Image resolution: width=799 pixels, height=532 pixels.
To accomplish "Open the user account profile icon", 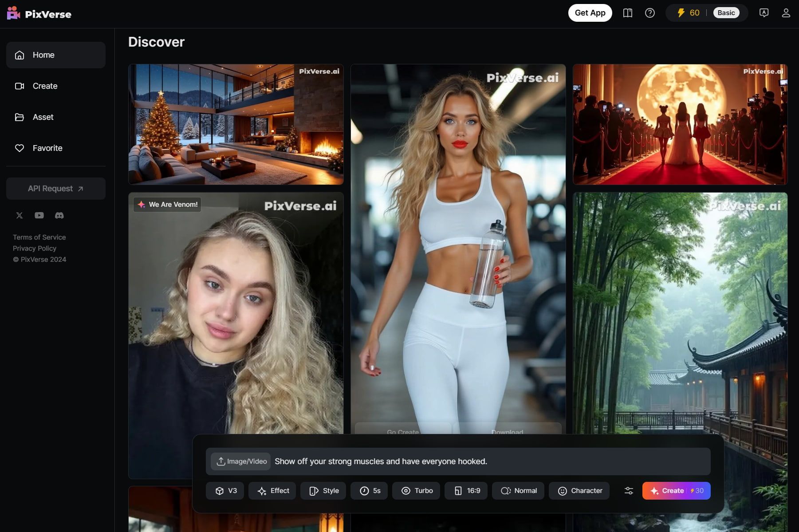I will point(786,13).
